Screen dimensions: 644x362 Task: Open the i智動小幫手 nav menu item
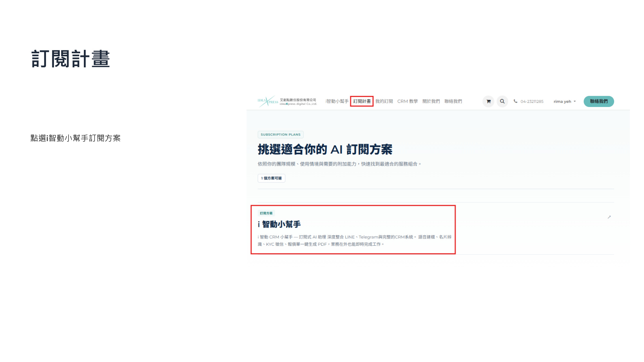tap(337, 101)
